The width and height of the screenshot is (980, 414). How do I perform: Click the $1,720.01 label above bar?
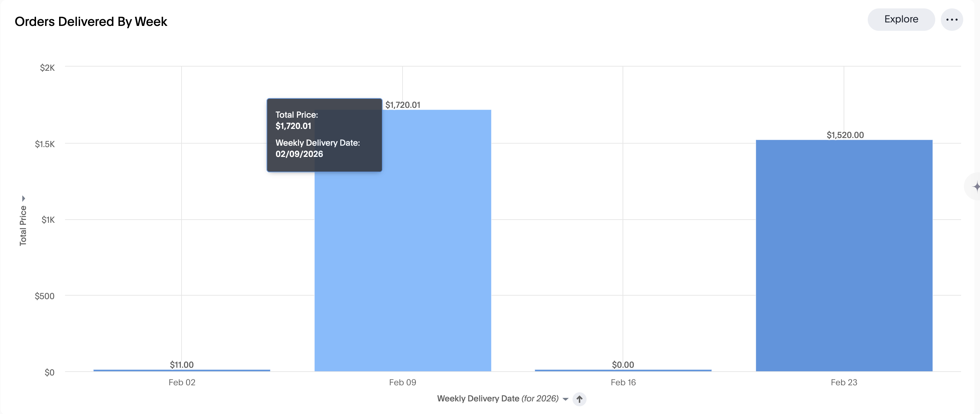(x=403, y=105)
